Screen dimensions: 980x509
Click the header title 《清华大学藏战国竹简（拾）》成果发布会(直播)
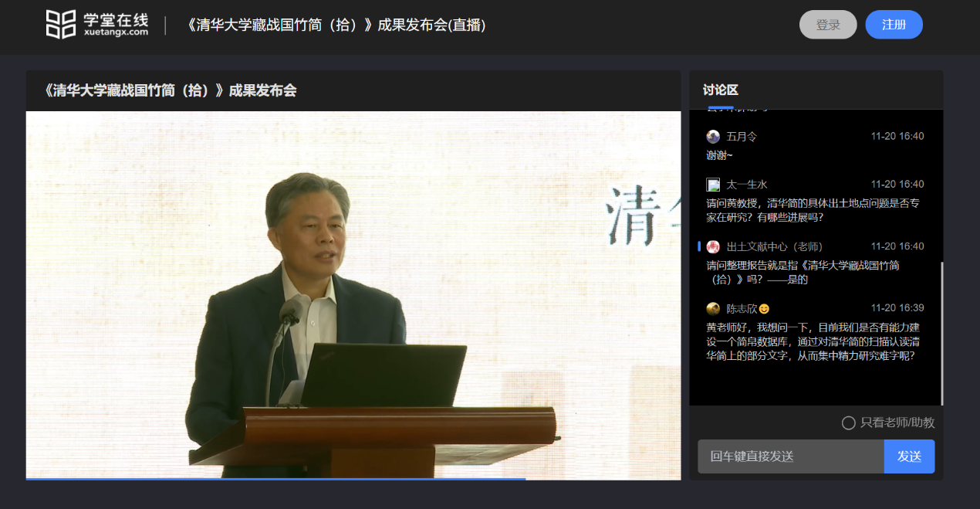tap(336, 25)
